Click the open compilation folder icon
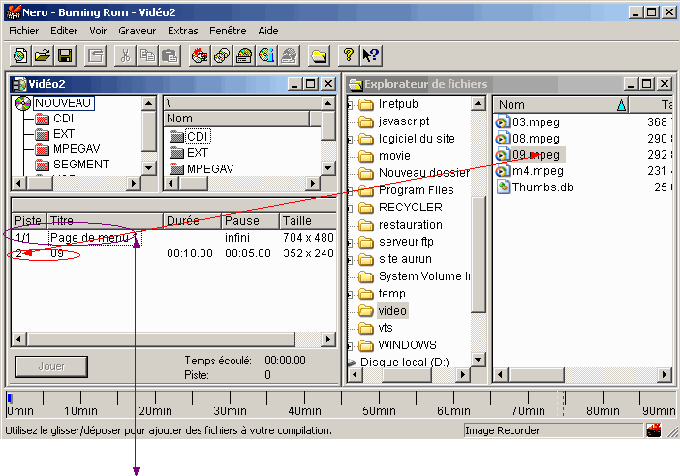680x476 pixels. click(x=42, y=56)
